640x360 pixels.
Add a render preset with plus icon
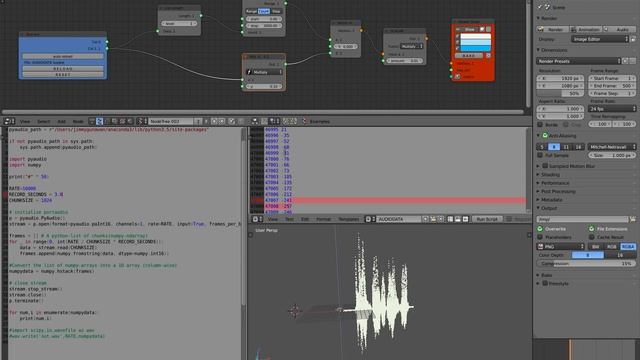tap(625, 61)
